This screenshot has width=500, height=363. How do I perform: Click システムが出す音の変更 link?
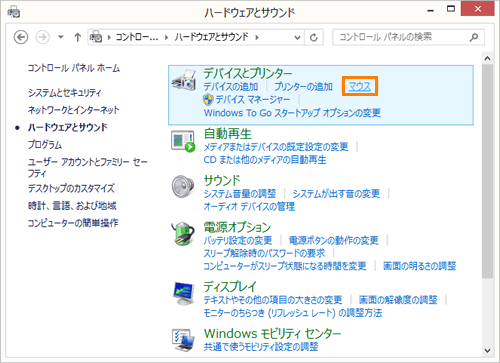pyautogui.click(x=336, y=193)
